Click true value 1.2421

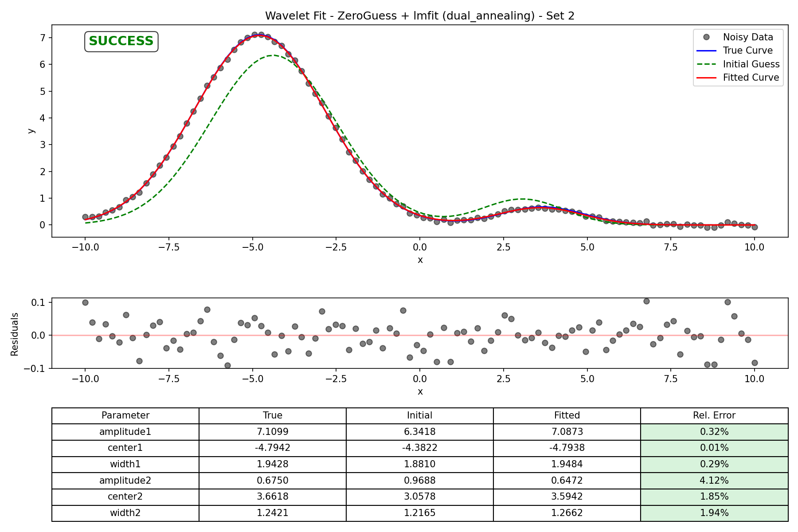tap(273, 513)
